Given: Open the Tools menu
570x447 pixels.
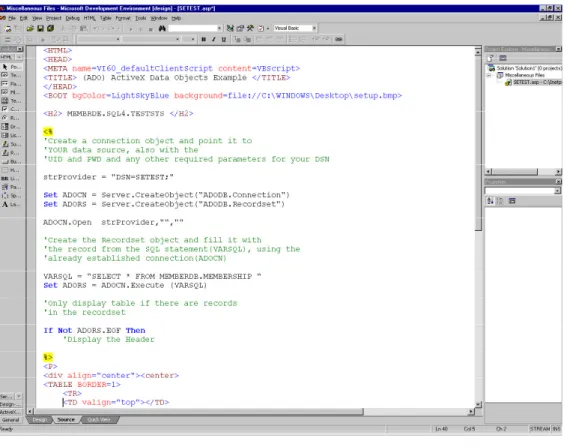Looking at the screenshot, I should [x=141, y=18].
